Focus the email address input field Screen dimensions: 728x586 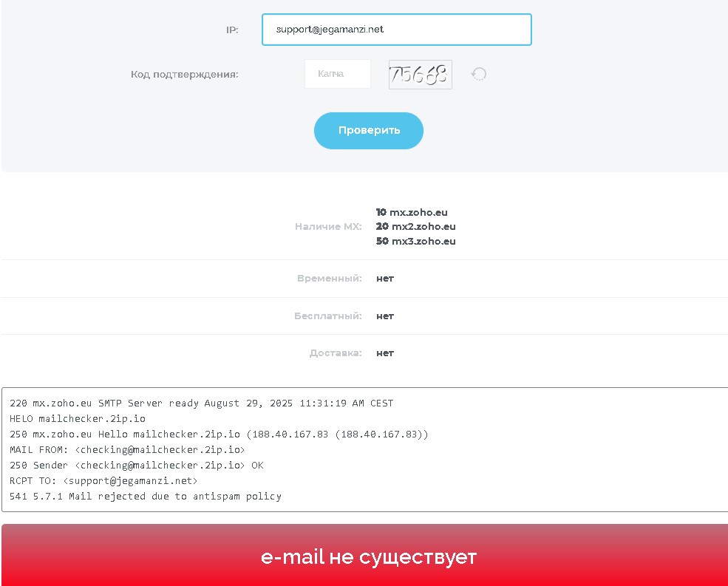click(396, 30)
